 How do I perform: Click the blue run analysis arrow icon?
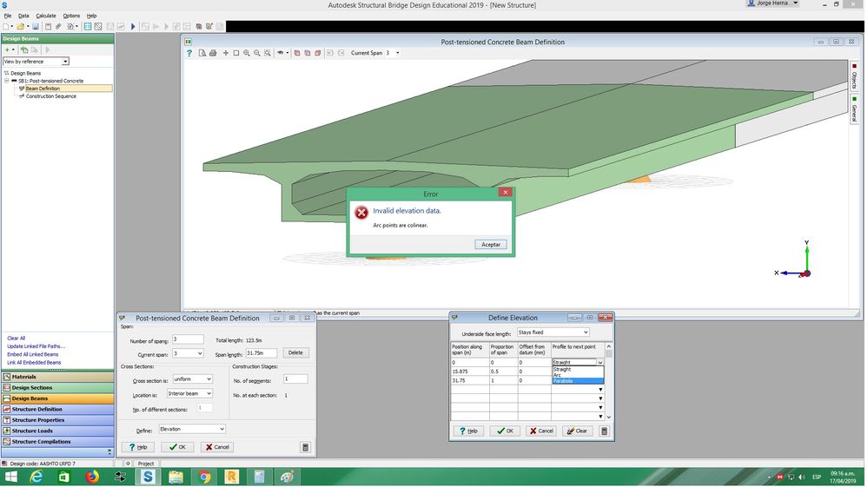click(133, 27)
